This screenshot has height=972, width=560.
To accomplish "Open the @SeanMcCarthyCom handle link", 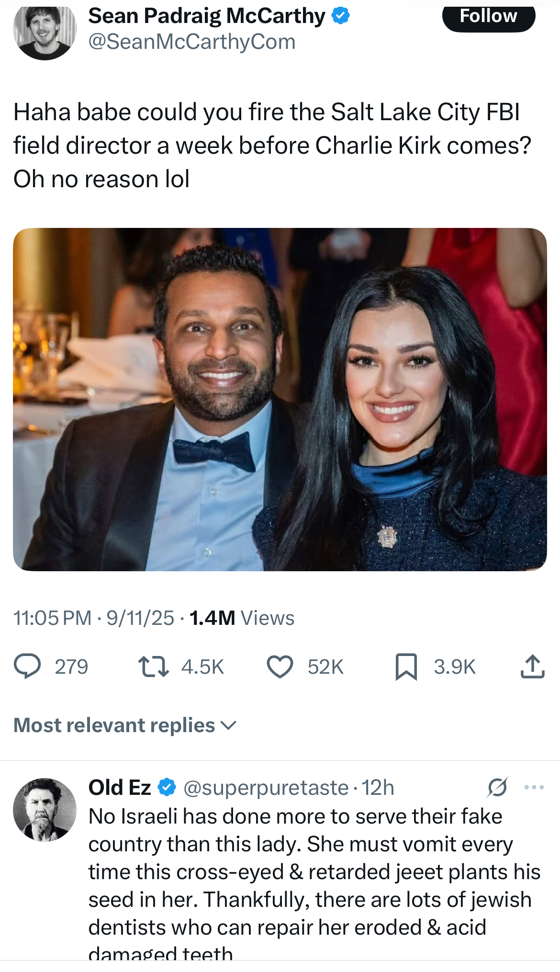I will [x=192, y=42].
